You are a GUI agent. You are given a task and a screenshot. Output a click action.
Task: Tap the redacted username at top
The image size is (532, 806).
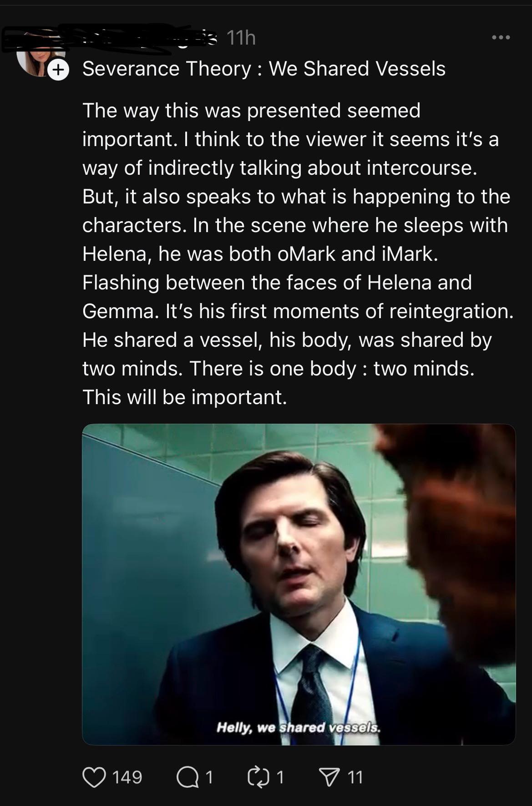[x=109, y=36]
